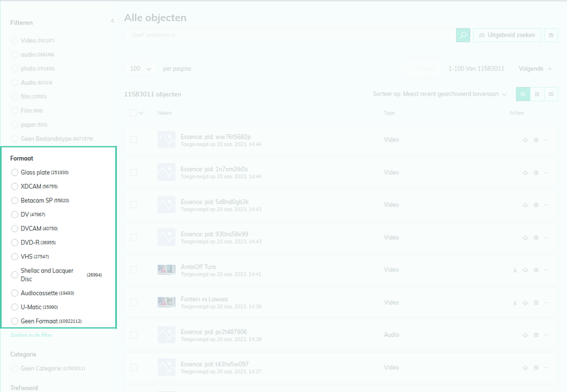Switch to grid view layout

point(537,94)
